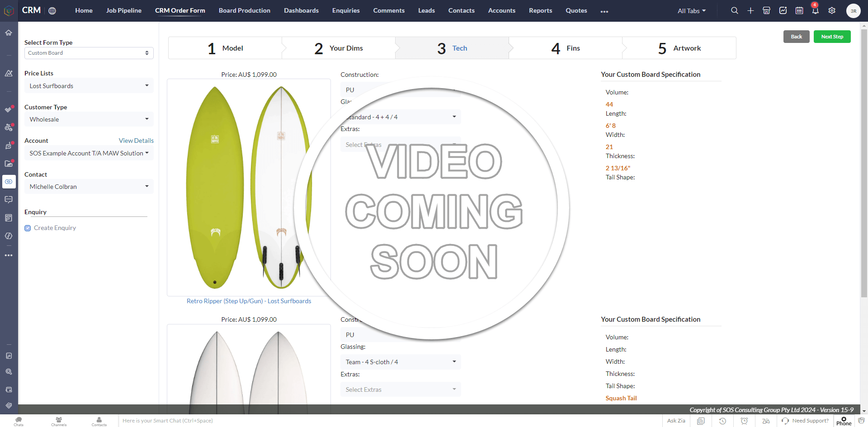The width and height of the screenshot is (868, 427).
Task: Open Retro Ripper (Step Up/Gun) link
Action: click(249, 301)
